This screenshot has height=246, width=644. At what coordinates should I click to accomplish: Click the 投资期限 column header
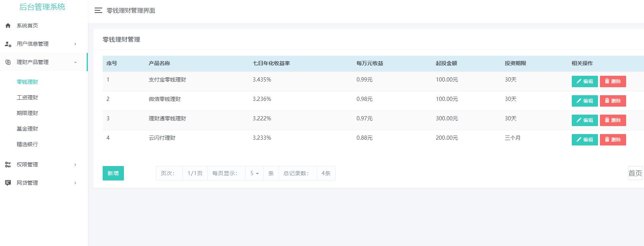(516, 63)
